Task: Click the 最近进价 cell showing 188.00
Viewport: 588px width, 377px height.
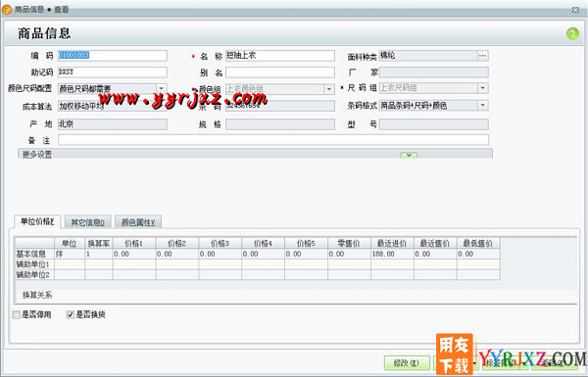Action: pyautogui.click(x=392, y=254)
